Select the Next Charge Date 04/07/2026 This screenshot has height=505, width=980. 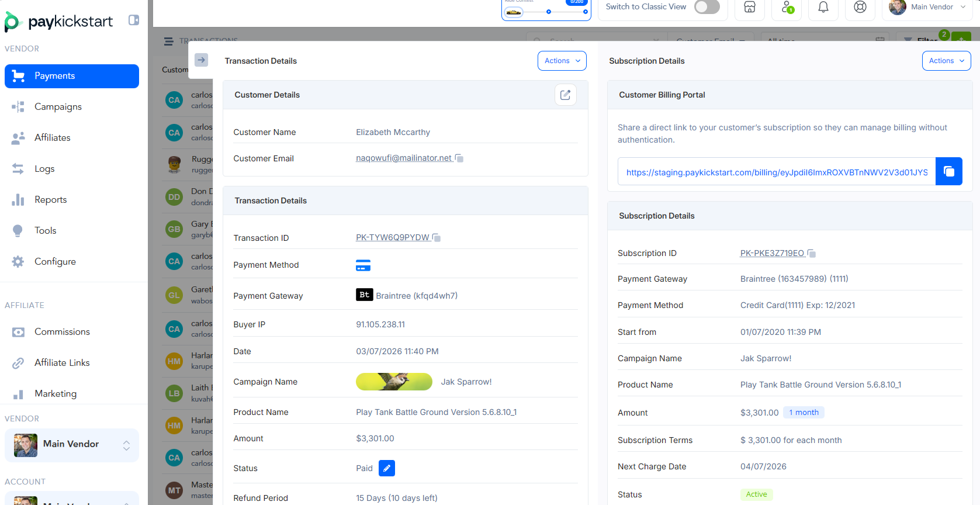click(x=763, y=467)
